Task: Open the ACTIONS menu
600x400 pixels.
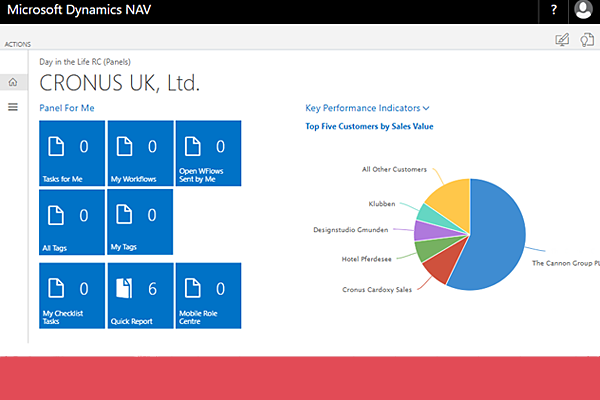Action: tap(18, 44)
